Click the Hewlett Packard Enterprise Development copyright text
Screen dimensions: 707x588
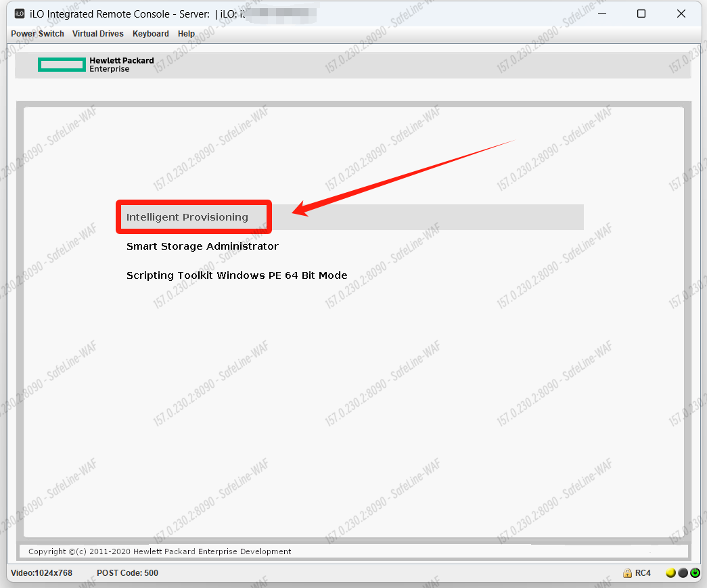click(160, 551)
